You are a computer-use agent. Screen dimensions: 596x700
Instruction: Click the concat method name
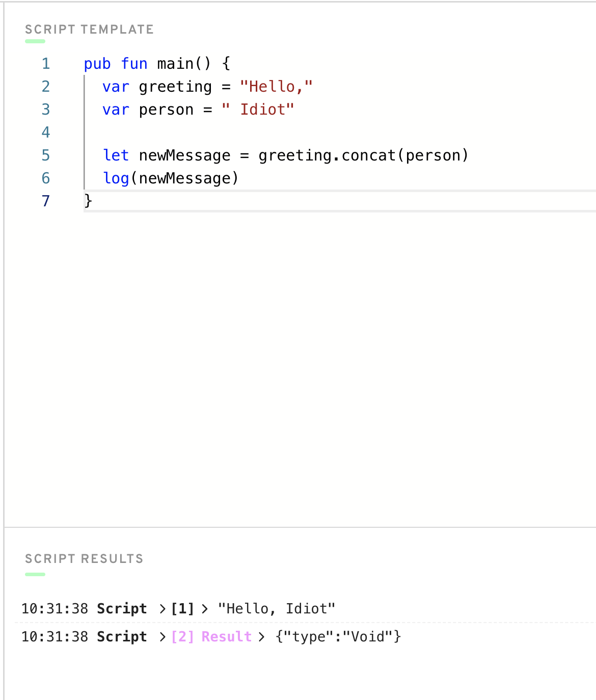pos(369,155)
